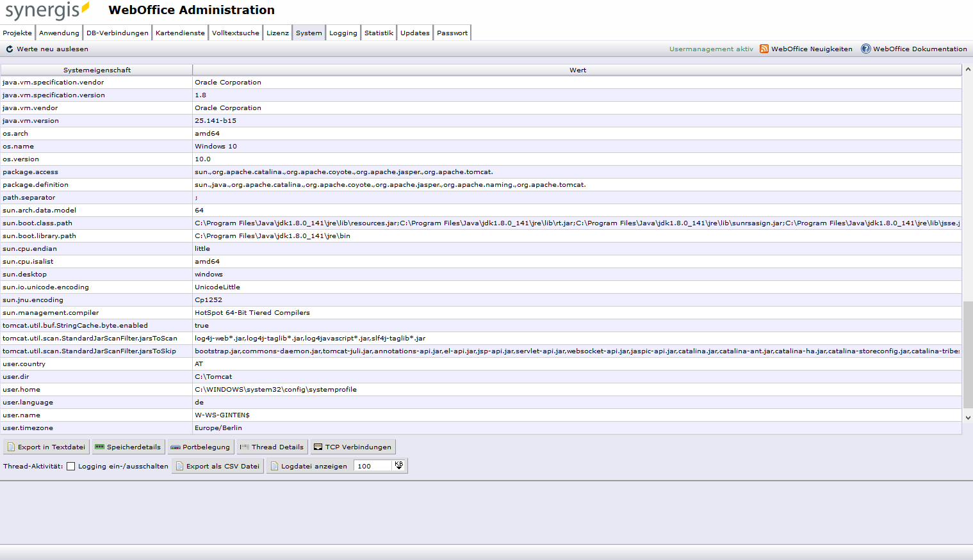The image size is (973, 560).
Task: Open the Passwort tab
Action: [x=452, y=32]
